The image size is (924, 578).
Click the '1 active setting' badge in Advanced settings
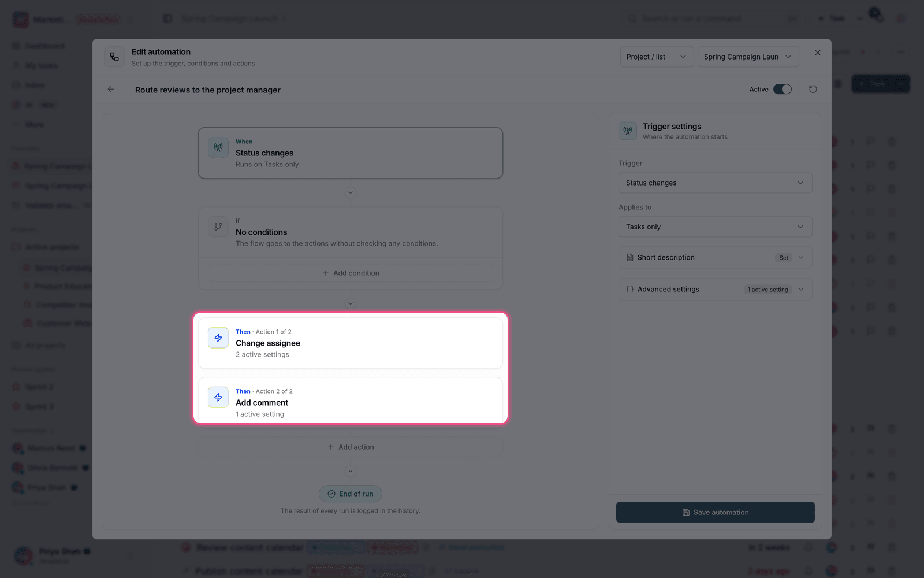point(767,290)
